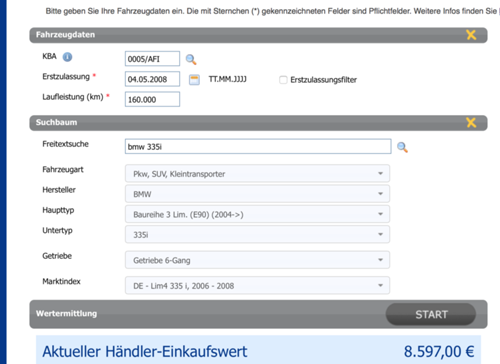Click the START button for Wertermittlung
500x364 pixels.
click(x=431, y=314)
